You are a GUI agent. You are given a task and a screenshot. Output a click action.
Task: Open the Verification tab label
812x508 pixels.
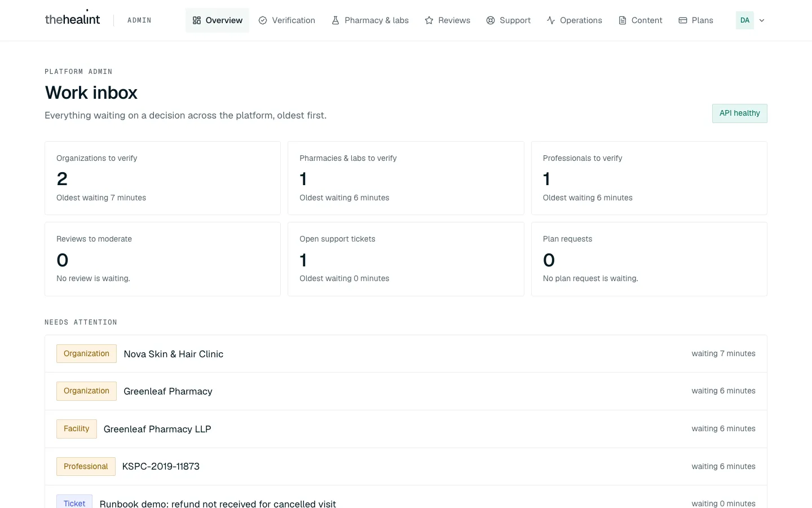tap(294, 20)
